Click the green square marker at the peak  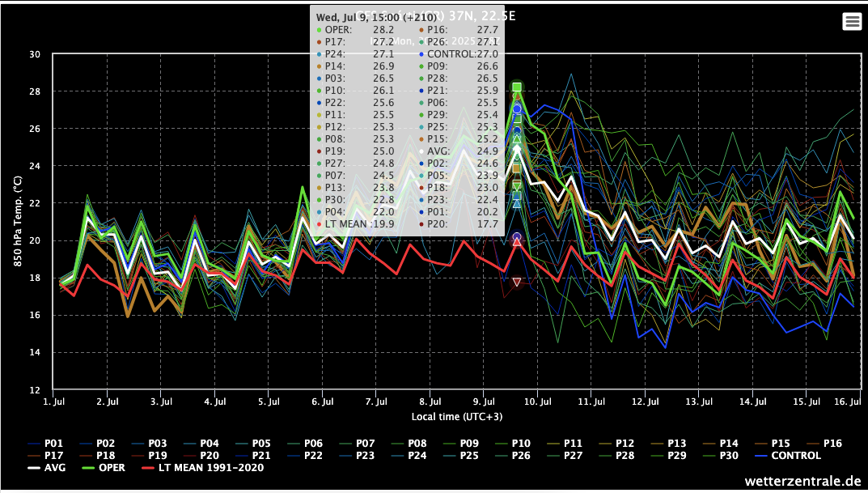coord(515,85)
